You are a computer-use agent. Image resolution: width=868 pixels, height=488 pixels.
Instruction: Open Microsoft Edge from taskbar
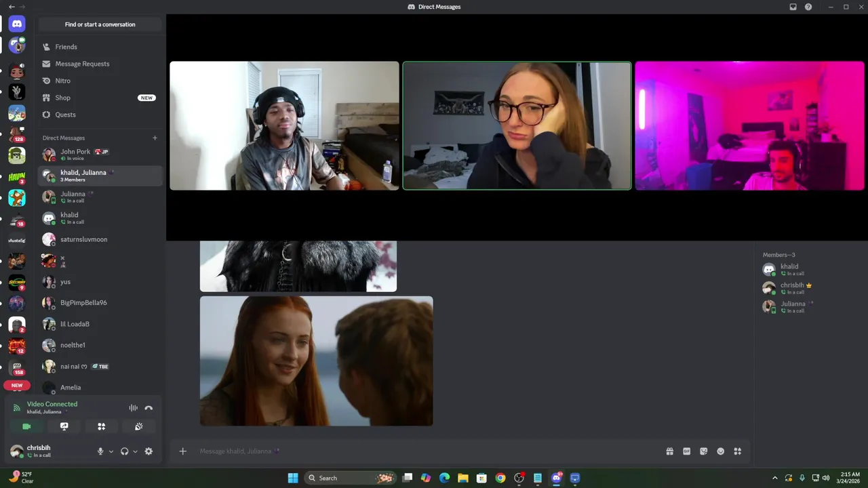pyautogui.click(x=444, y=478)
